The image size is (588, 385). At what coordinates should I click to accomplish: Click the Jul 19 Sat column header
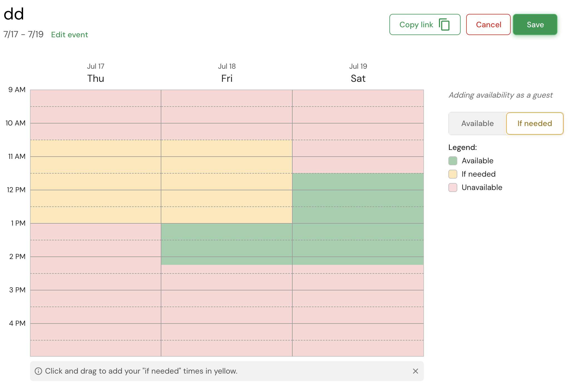point(358,73)
